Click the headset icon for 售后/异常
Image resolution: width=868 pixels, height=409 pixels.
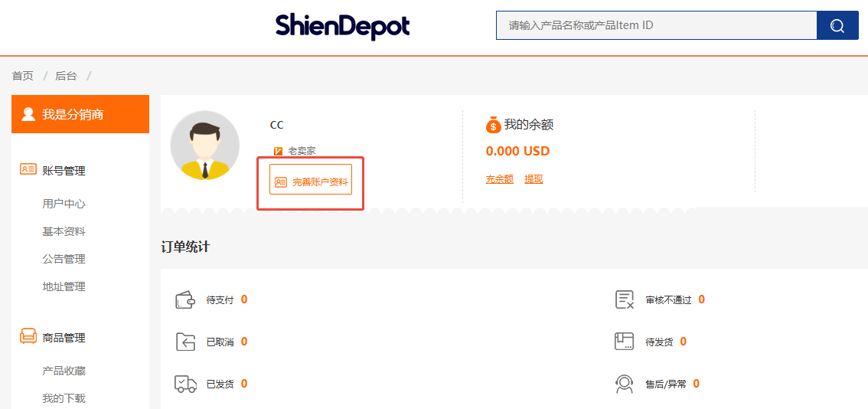click(x=625, y=384)
